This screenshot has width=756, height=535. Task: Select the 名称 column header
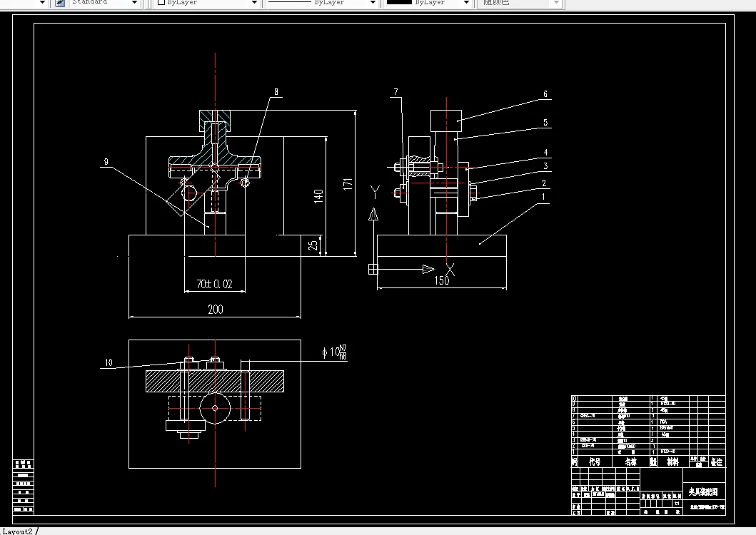[x=630, y=462]
